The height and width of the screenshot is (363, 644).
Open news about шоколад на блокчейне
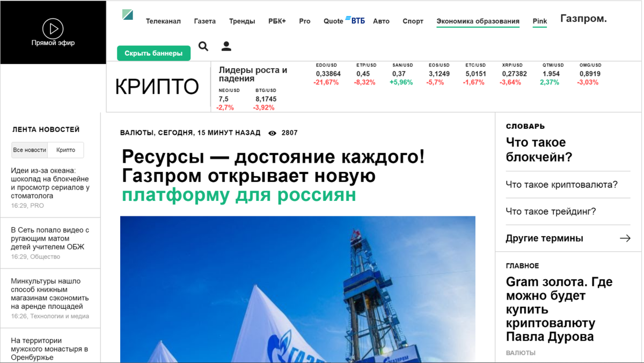click(50, 183)
